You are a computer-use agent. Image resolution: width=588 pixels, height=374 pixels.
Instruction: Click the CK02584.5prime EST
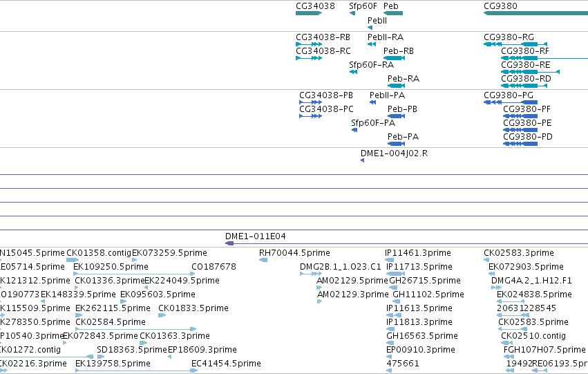pos(135,329)
